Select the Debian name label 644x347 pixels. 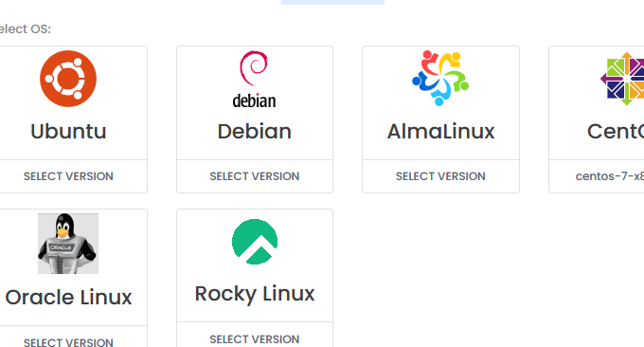[x=255, y=132]
